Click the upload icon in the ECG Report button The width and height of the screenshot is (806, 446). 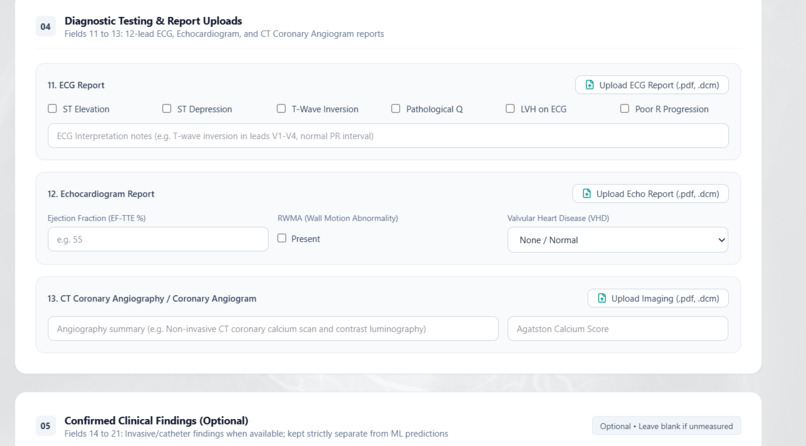coord(590,85)
